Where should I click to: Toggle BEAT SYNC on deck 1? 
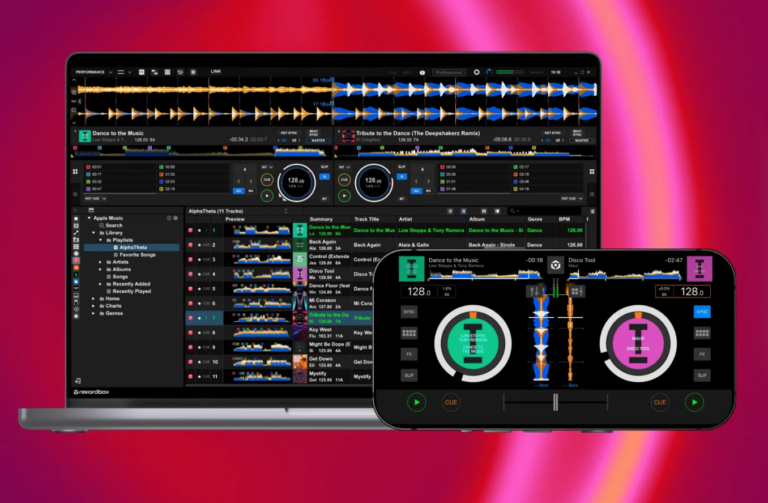click(x=313, y=132)
